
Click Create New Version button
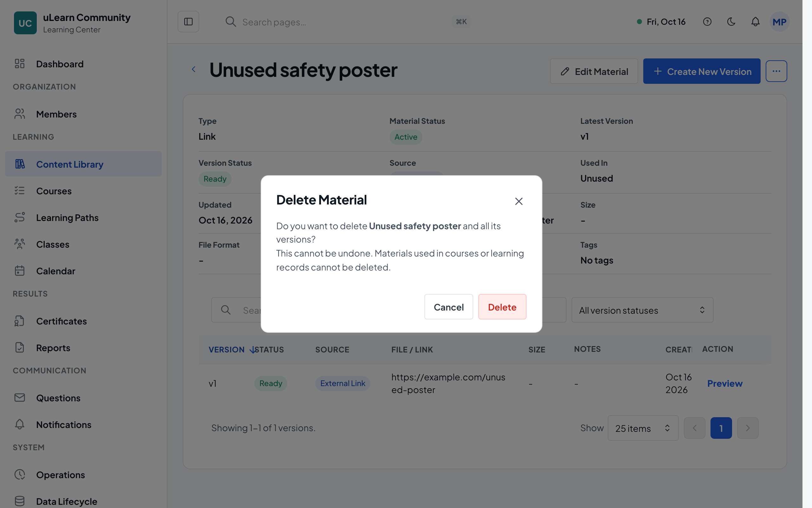pyautogui.click(x=702, y=71)
